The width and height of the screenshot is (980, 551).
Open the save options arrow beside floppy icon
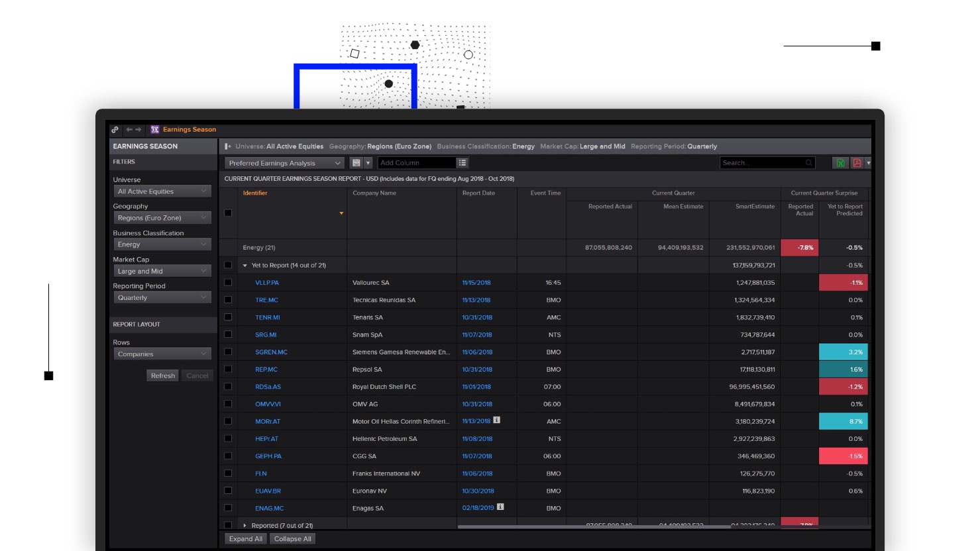coord(368,163)
